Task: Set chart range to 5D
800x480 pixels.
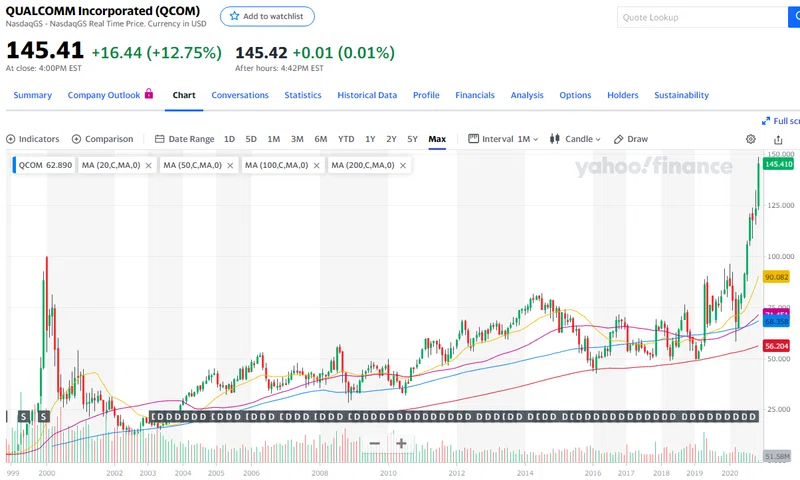Action: 251,139
